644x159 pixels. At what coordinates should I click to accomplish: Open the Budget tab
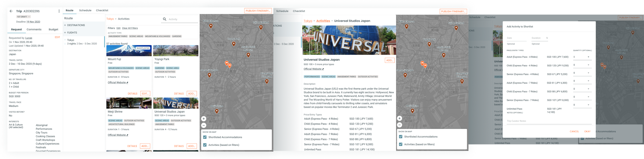click(53, 30)
